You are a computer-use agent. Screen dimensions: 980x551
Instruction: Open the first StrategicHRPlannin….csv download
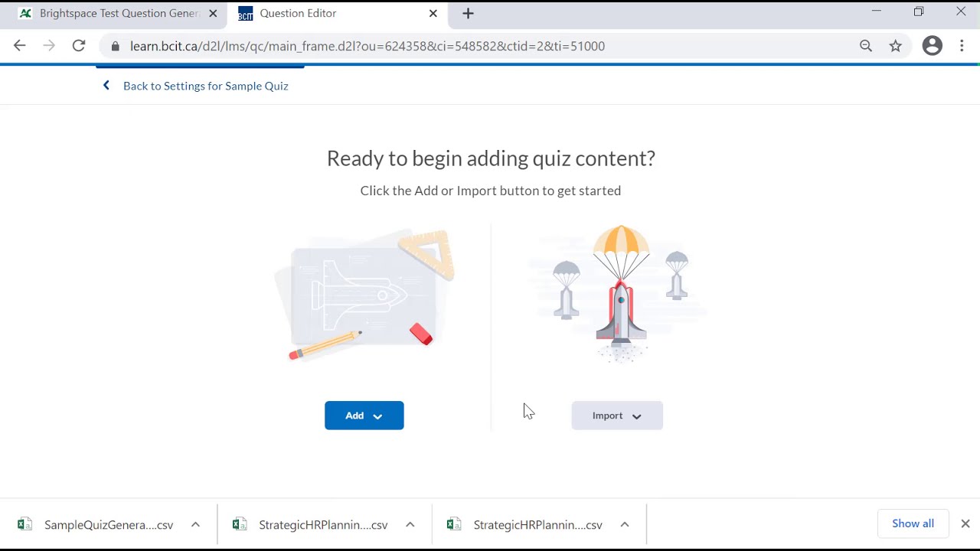pyautogui.click(x=323, y=525)
